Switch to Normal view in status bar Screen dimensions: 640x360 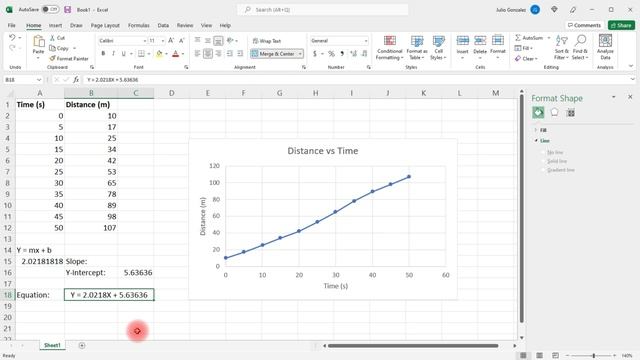tap(523, 356)
